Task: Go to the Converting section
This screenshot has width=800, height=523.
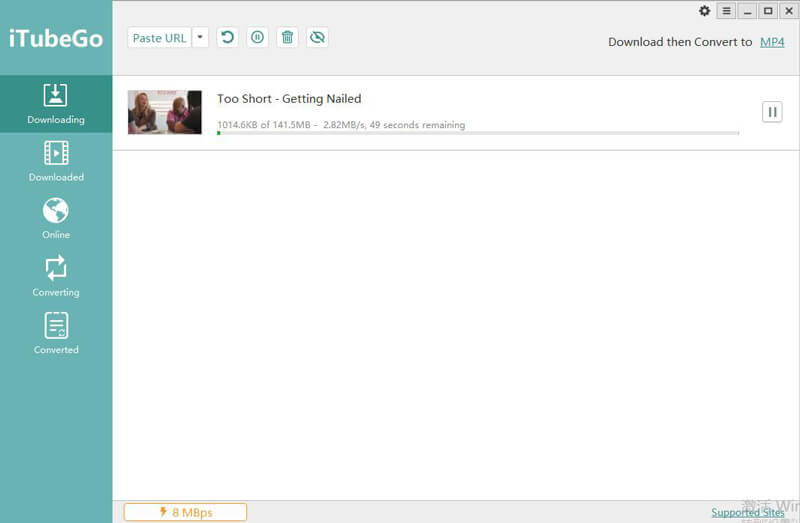Action: [x=56, y=276]
